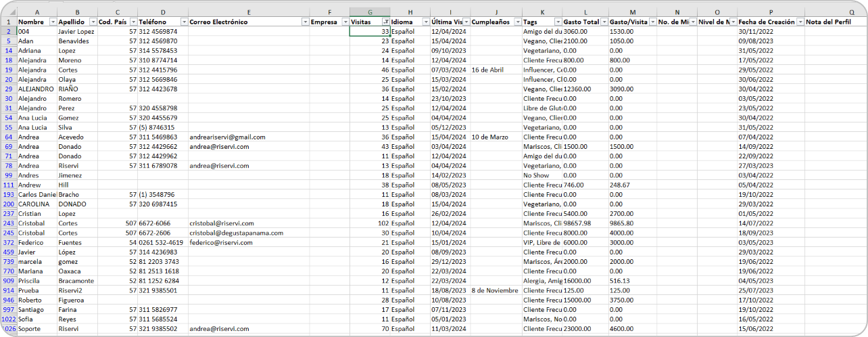868x337 pixels.
Task: Click cell containing andreariservi@gmail.com
Action: pos(227,137)
